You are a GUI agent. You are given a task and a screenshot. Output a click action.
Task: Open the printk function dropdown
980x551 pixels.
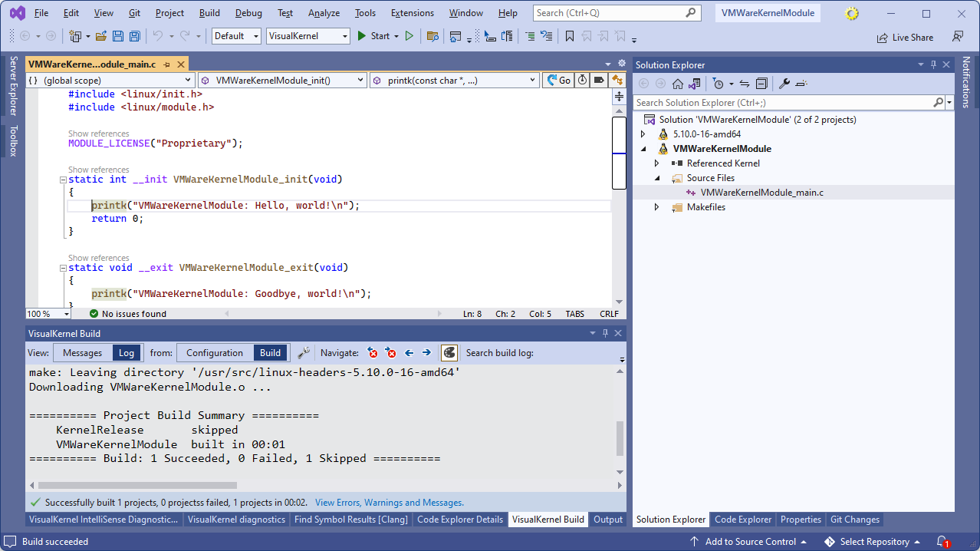454,80
